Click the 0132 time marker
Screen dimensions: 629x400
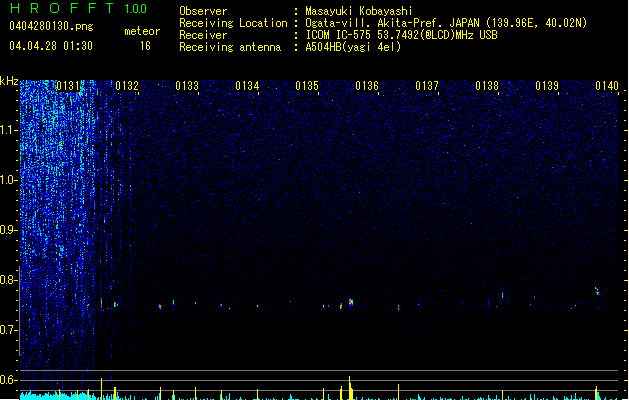(x=127, y=86)
